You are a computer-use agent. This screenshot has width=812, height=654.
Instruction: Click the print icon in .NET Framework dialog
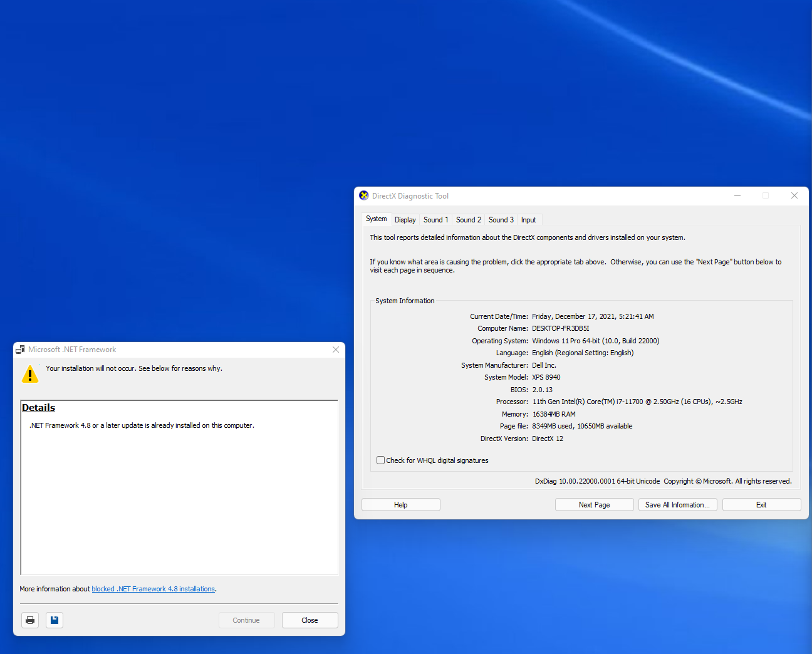point(30,620)
